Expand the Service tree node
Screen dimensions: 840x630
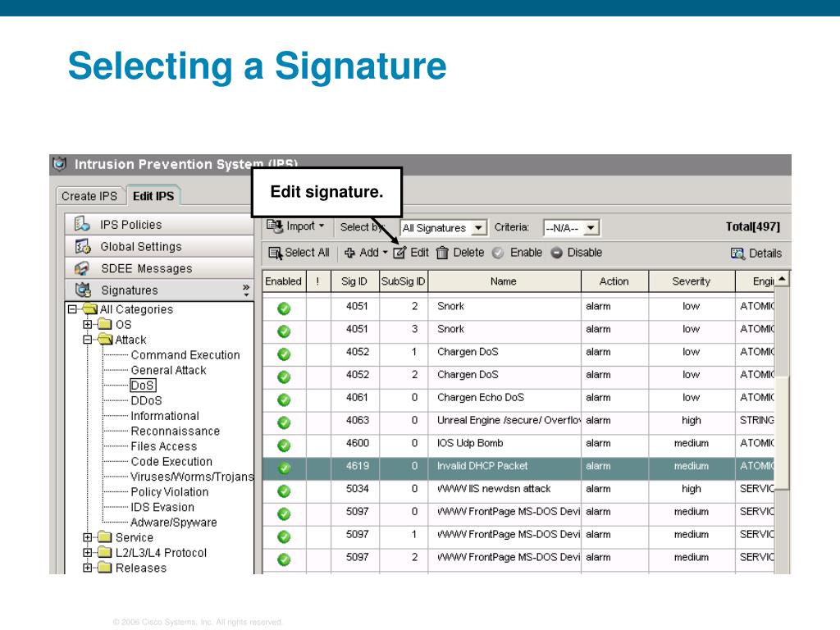tap(87, 536)
